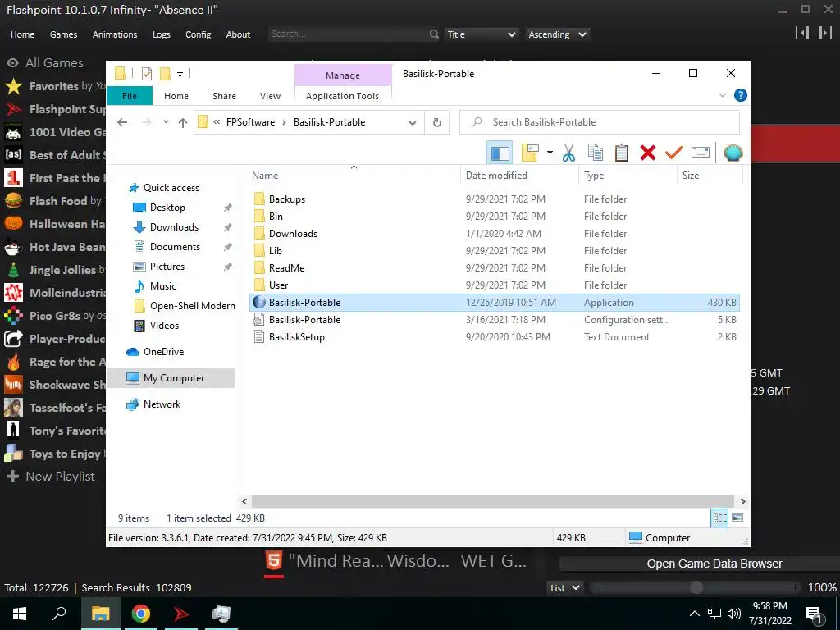This screenshot has height=630, width=840.
Task: Switch to details view layout icon
Action: (719, 518)
